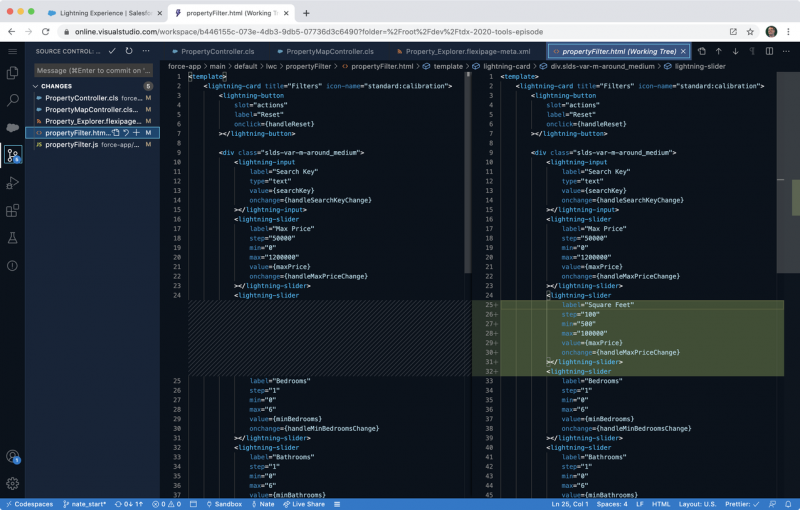Collapse the CHANGES section
This screenshot has width=800, height=510.
coord(36,86)
